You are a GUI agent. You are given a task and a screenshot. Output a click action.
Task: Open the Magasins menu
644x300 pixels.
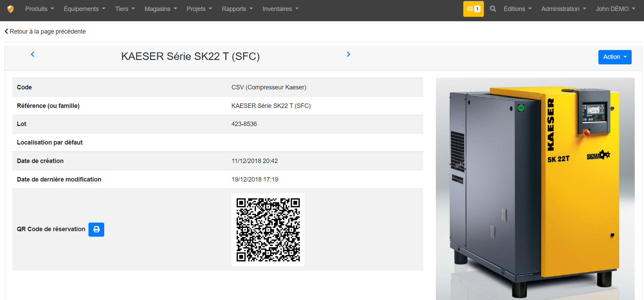[160, 9]
